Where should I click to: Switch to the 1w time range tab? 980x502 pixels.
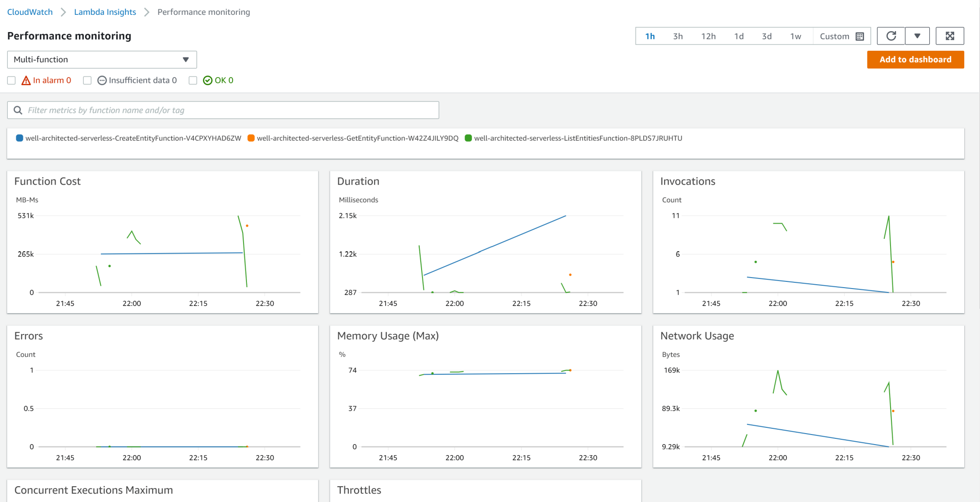[x=796, y=36]
